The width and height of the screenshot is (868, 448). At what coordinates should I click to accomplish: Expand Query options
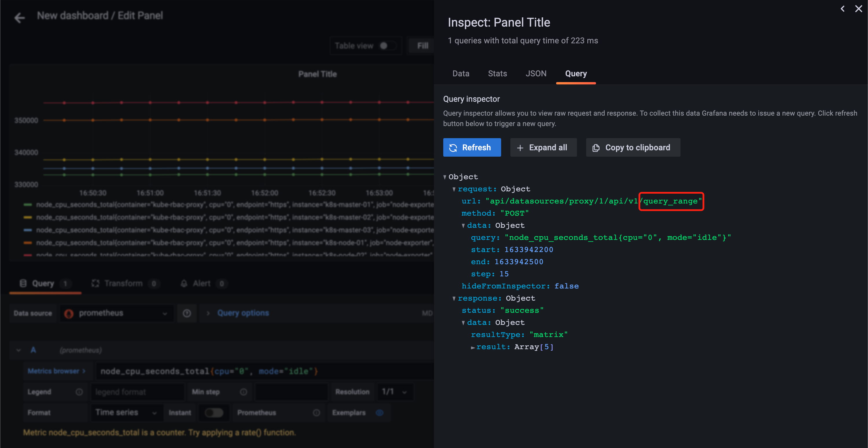pyautogui.click(x=243, y=313)
